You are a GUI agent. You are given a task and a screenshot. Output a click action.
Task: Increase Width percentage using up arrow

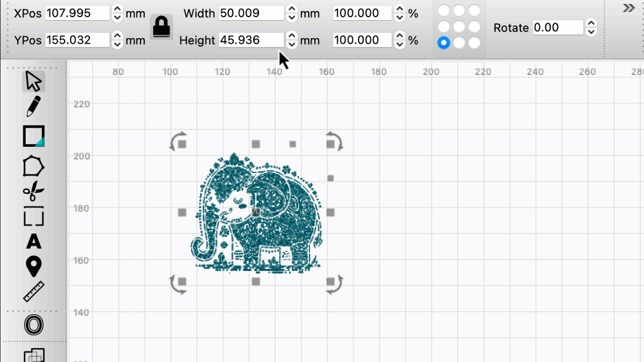(399, 9)
